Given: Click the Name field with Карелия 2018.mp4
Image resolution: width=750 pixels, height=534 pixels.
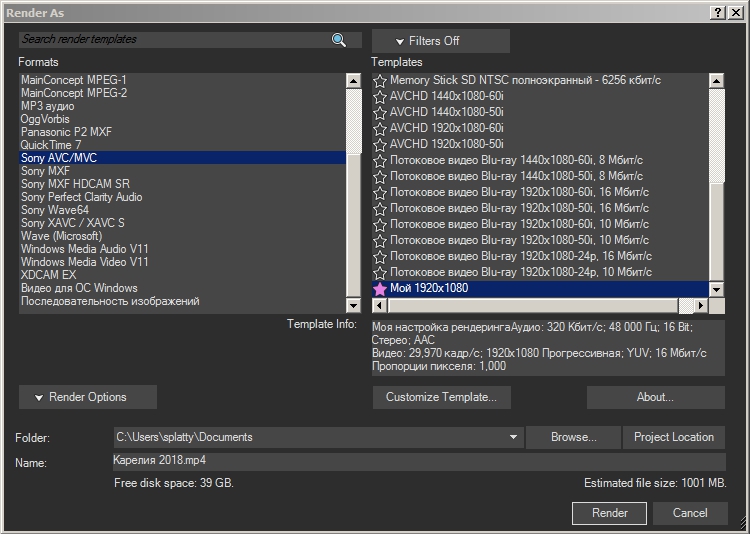Looking at the screenshot, I should pos(419,461).
